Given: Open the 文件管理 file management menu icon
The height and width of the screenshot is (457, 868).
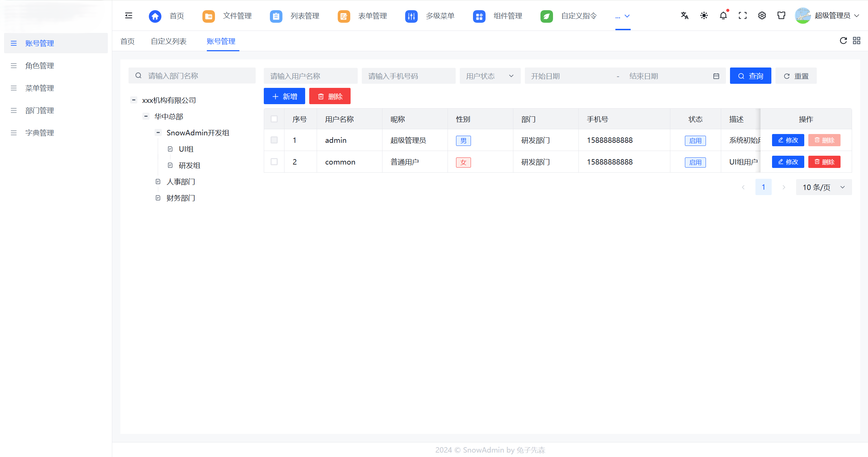Looking at the screenshot, I should click(x=208, y=16).
